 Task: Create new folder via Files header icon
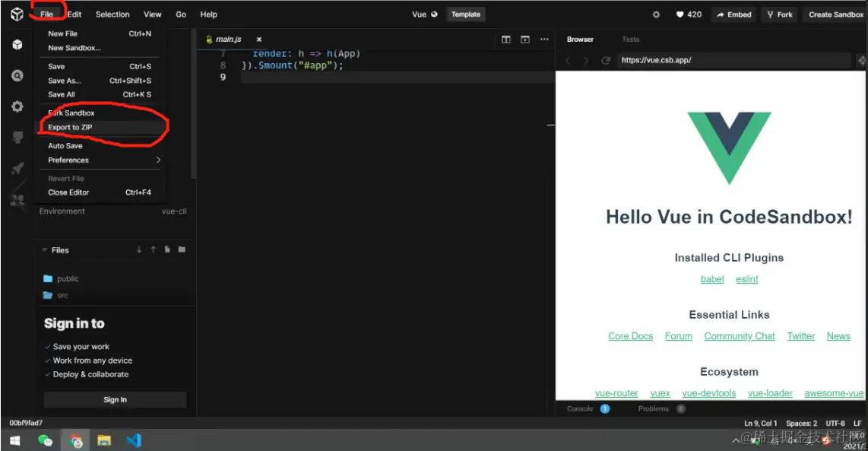pyautogui.click(x=182, y=250)
